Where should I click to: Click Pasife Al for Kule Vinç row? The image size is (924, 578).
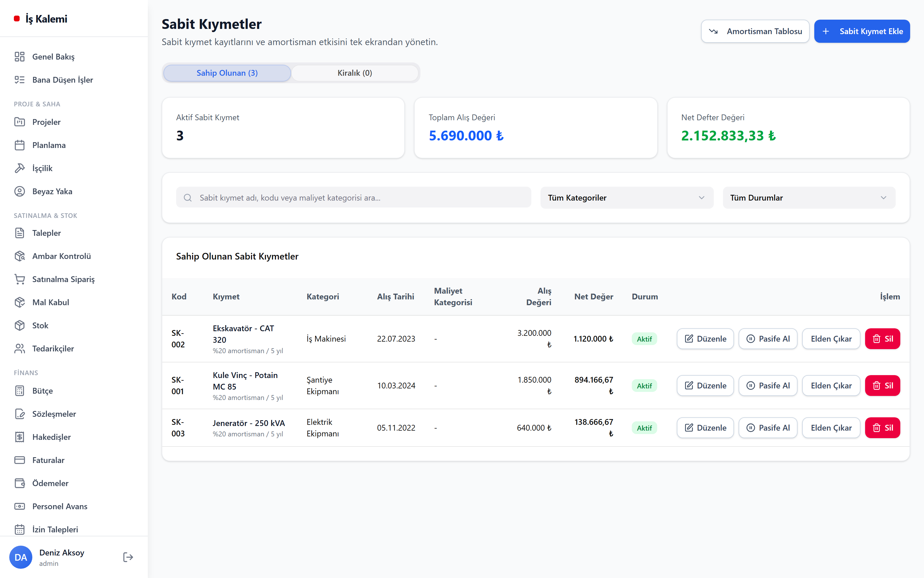[x=768, y=385]
